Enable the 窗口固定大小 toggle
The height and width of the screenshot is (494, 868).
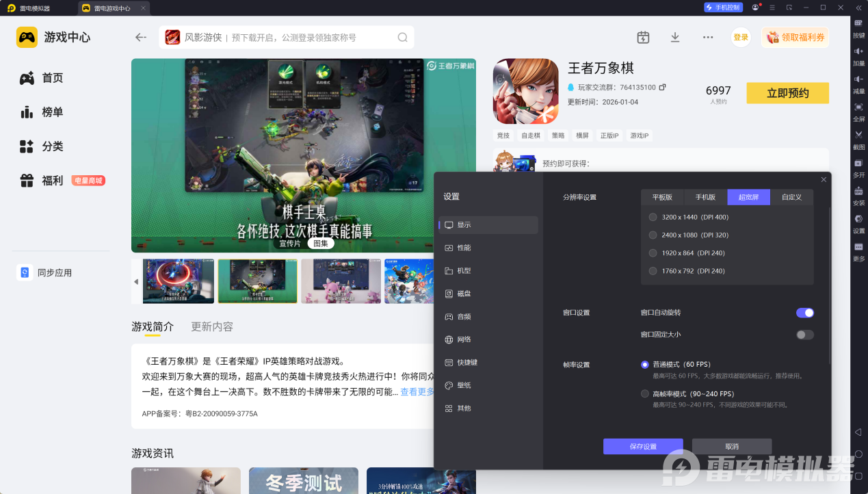coord(804,335)
